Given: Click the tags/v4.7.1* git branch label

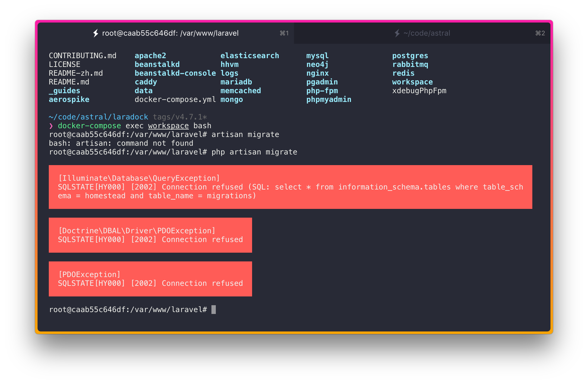Looking at the screenshot, I should (180, 117).
